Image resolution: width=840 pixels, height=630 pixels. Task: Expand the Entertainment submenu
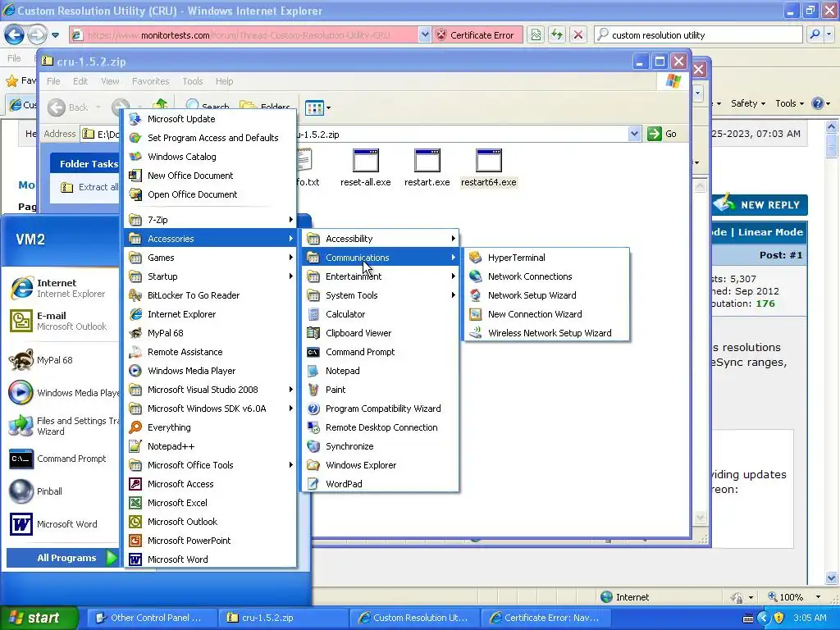coord(380,276)
